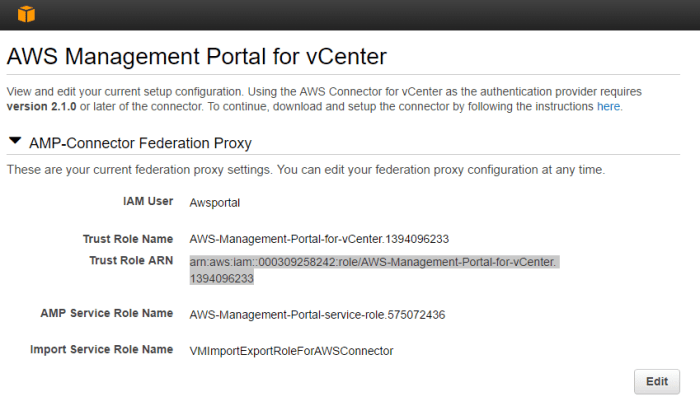The width and height of the screenshot is (700, 406).
Task: Click the Import Service Role Name label
Action: pyautogui.click(x=102, y=349)
